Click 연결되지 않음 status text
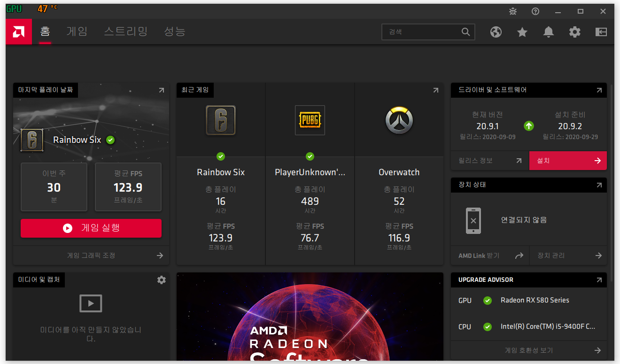Image resolution: width=620 pixels, height=364 pixels. (524, 220)
